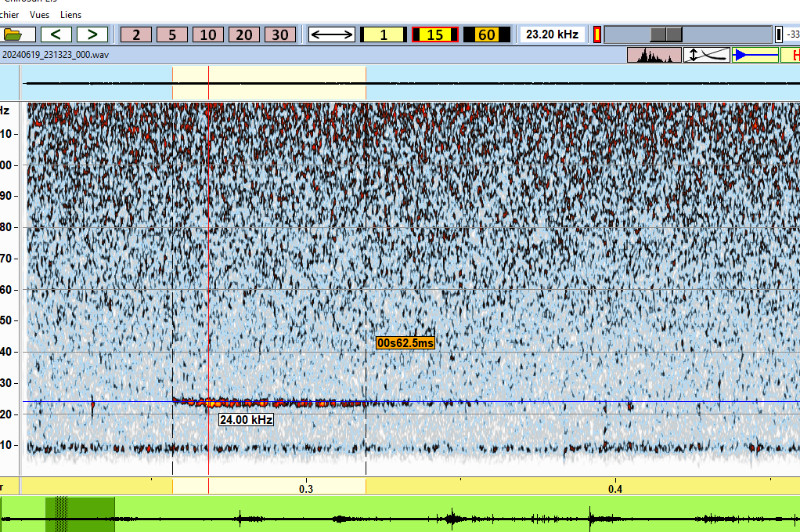
Task: Toggle the yellow 1 expansion button
Action: click(x=382, y=34)
